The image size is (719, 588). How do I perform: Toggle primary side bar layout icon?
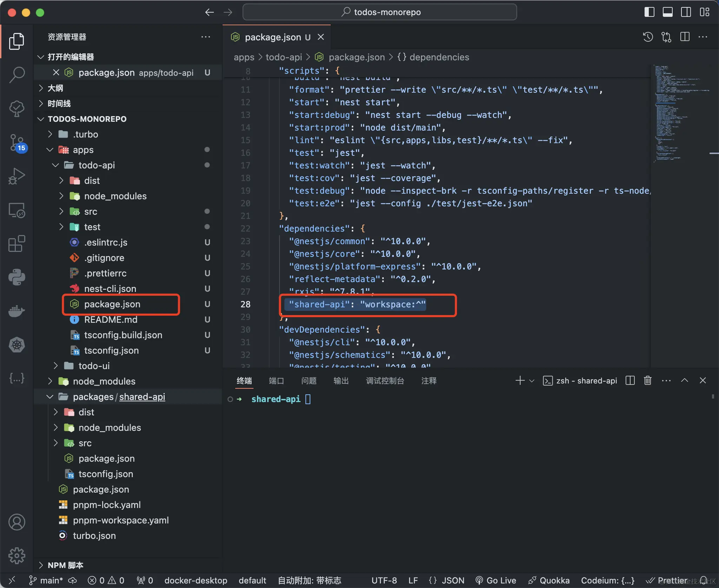pyautogui.click(x=649, y=12)
